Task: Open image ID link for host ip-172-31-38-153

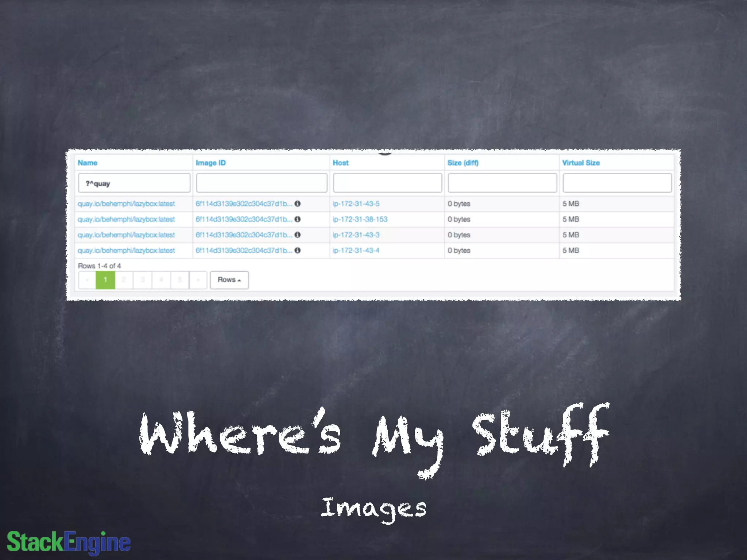Action: [x=244, y=219]
